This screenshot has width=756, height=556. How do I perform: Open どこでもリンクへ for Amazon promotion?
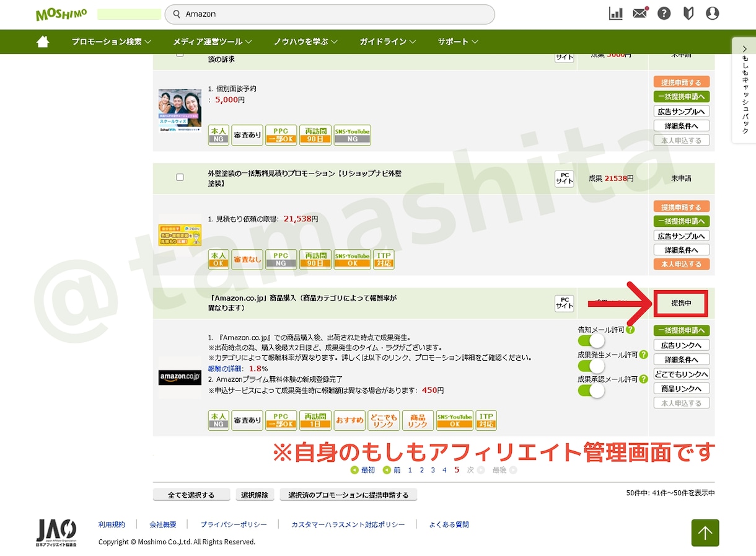tap(682, 374)
